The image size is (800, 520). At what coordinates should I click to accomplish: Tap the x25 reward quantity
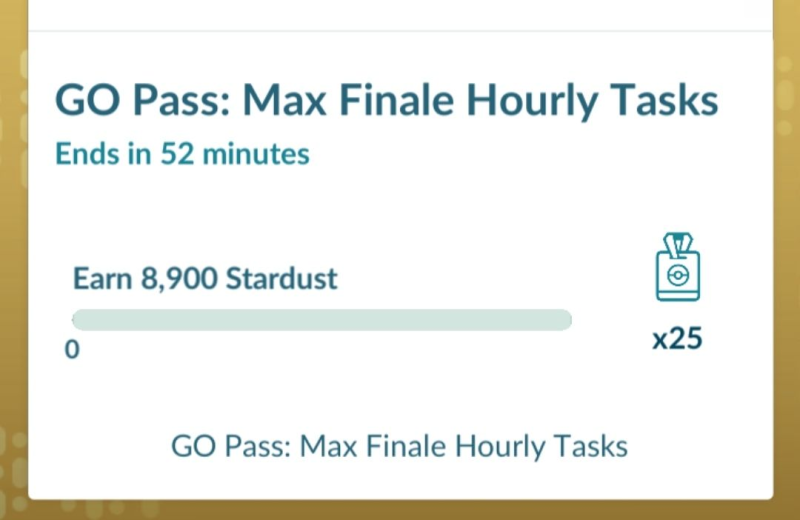tap(677, 338)
